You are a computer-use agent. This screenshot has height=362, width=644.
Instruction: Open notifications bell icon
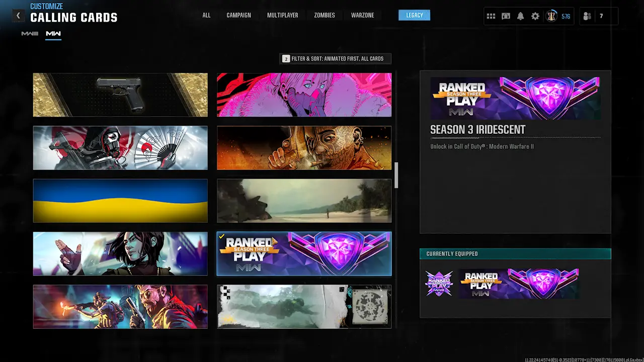point(520,16)
